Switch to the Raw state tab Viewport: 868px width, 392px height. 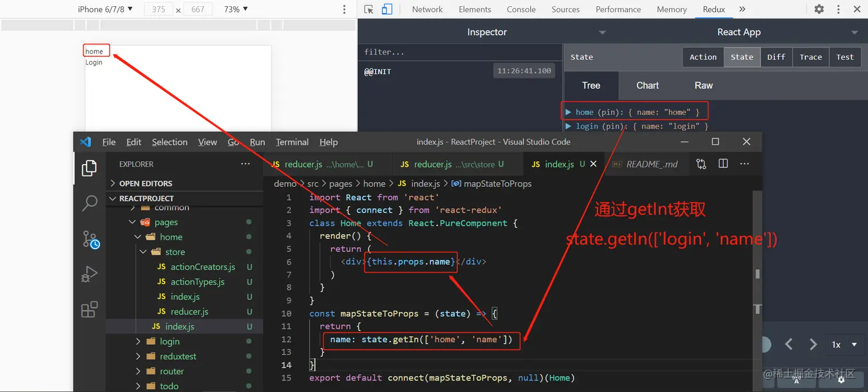(x=703, y=86)
